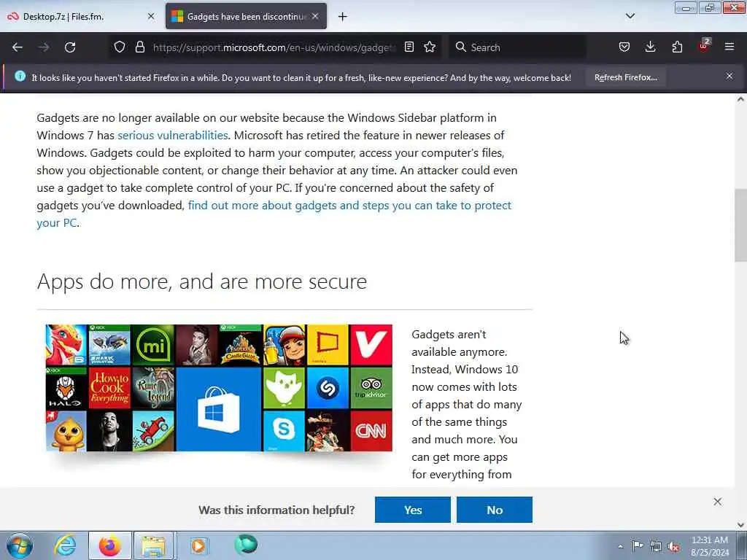Open uBlock Origin extension icon
Image resolution: width=747 pixels, height=560 pixels.
(x=704, y=46)
